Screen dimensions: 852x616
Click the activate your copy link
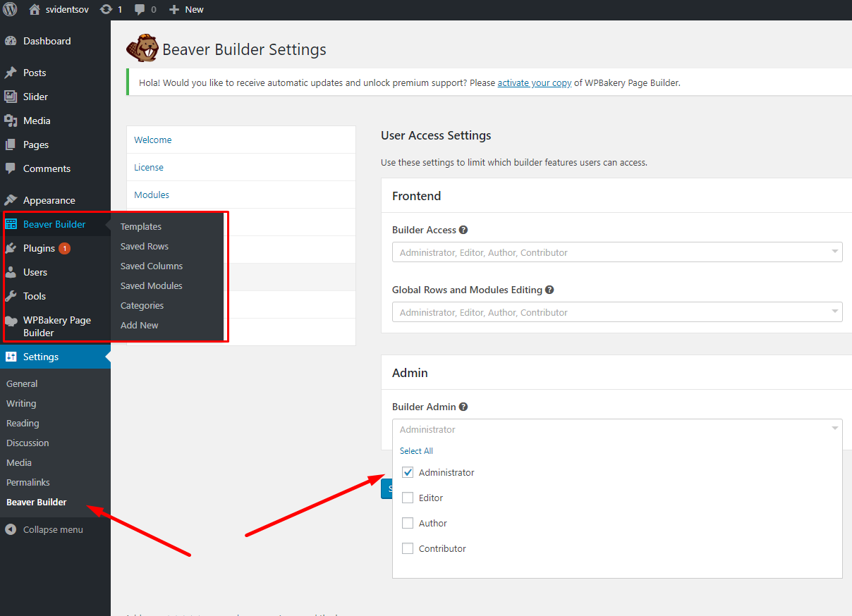pyautogui.click(x=535, y=82)
